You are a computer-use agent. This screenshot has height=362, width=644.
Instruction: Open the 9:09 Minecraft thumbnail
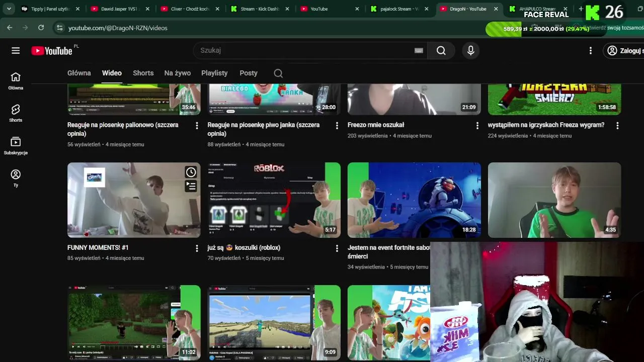coord(274,323)
